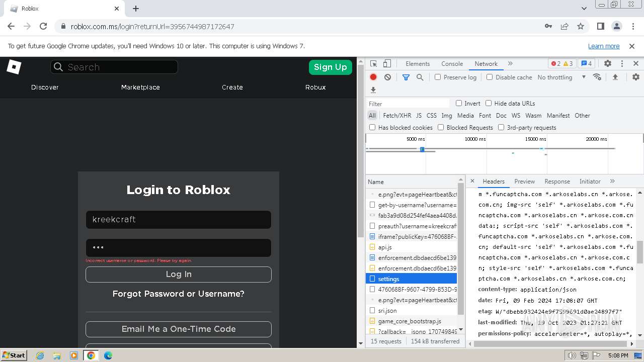This screenshot has width=644, height=362.
Task: Click the Roblox search box
Action: click(x=114, y=67)
